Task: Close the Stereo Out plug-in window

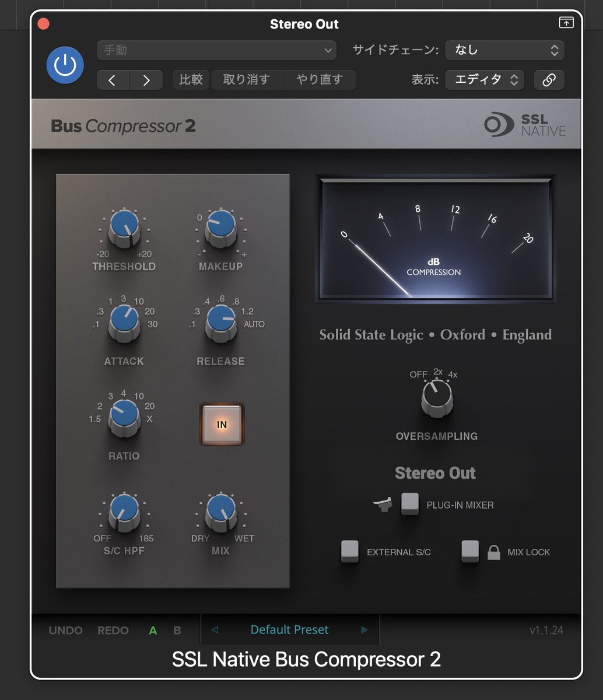Action: (x=44, y=24)
